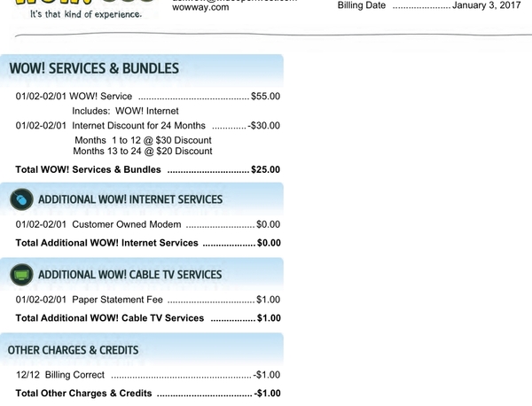Select the WOW! Services & Bundles header
The height and width of the screenshot is (406, 532).
pyautogui.click(x=93, y=68)
